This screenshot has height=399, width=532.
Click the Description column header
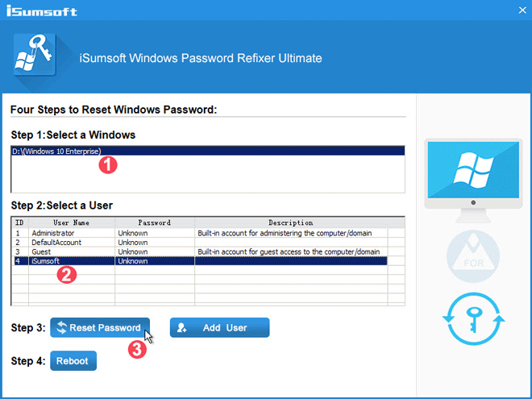[x=291, y=222]
